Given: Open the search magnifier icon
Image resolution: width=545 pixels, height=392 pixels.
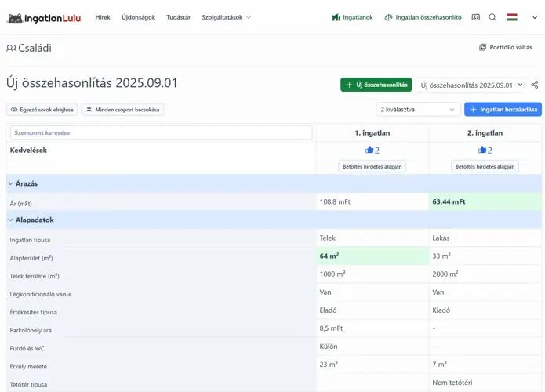Looking at the screenshot, I should (x=492, y=17).
